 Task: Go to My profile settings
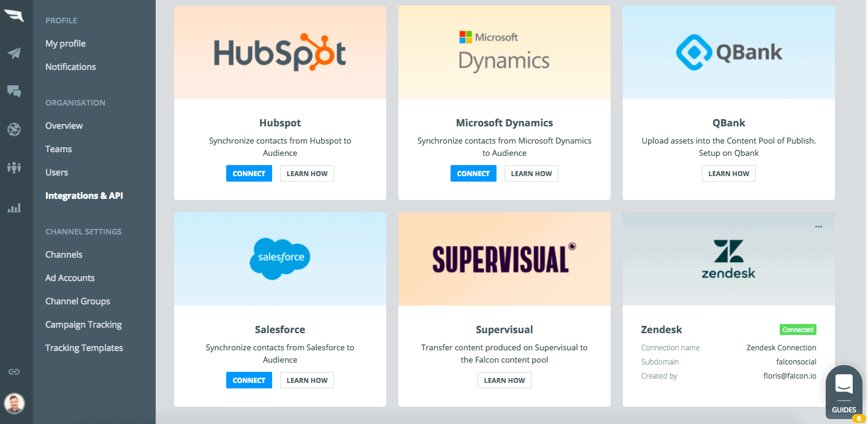coord(66,44)
